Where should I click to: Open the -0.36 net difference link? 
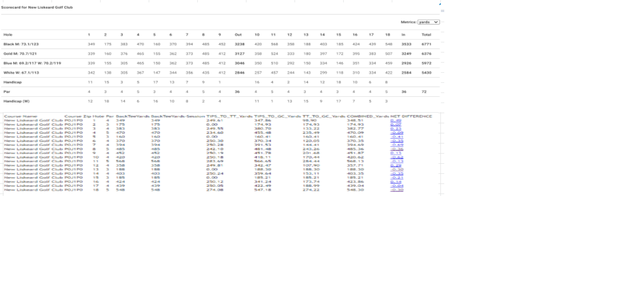click(397, 149)
